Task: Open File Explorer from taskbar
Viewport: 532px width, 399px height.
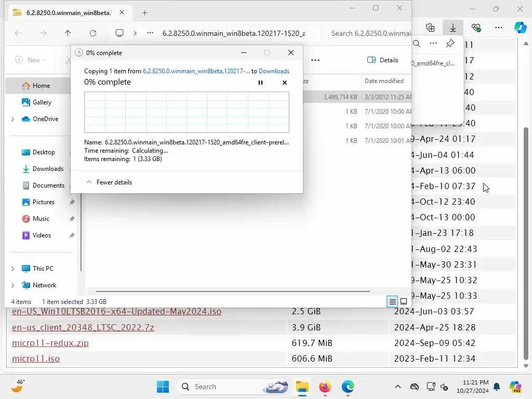Action: 302,387
